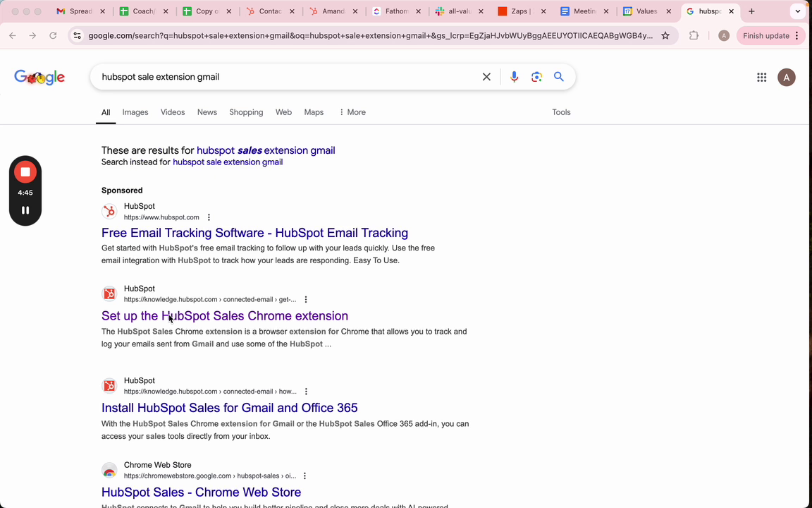
Task: Open options for sponsored HubSpot result
Action: pos(209,218)
